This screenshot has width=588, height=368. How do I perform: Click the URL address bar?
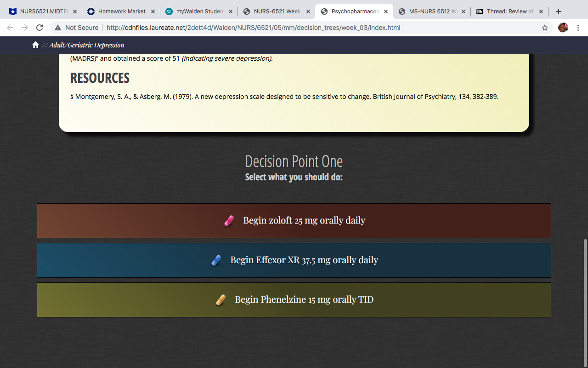(299, 28)
